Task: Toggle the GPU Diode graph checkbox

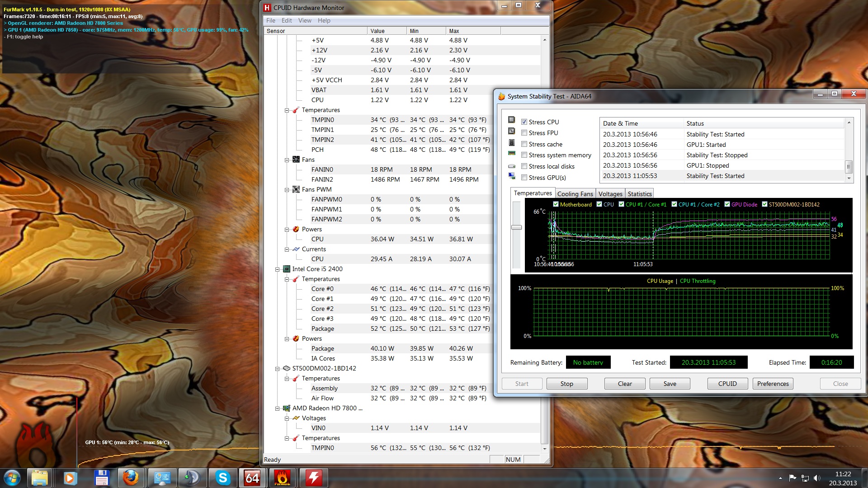Action: tap(727, 204)
